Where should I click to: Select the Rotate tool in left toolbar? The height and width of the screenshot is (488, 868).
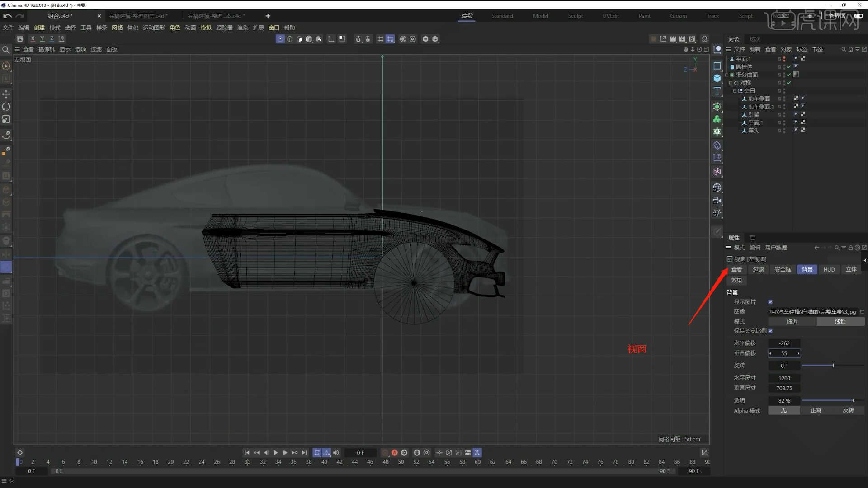[6, 107]
